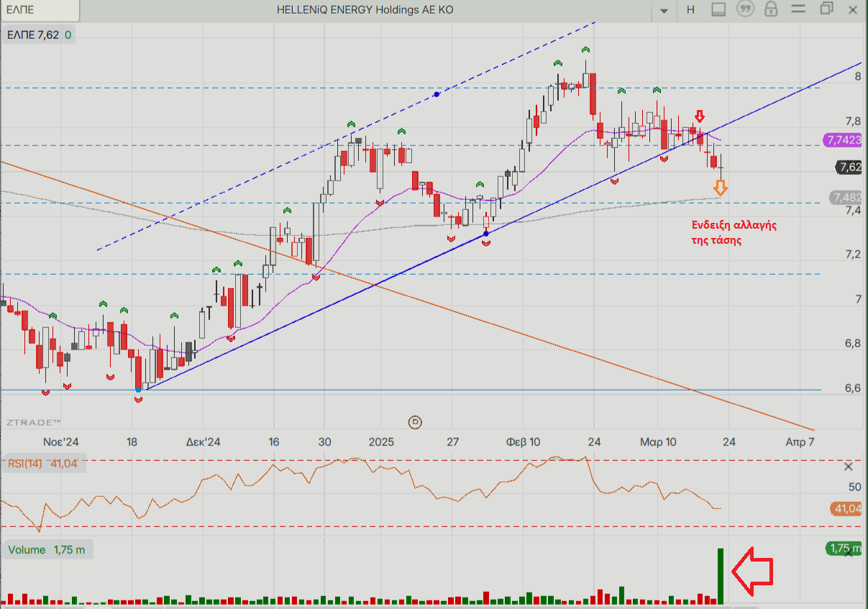Click the 7,8 price axis label
This screenshot has width=868, height=609.
coord(854,121)
